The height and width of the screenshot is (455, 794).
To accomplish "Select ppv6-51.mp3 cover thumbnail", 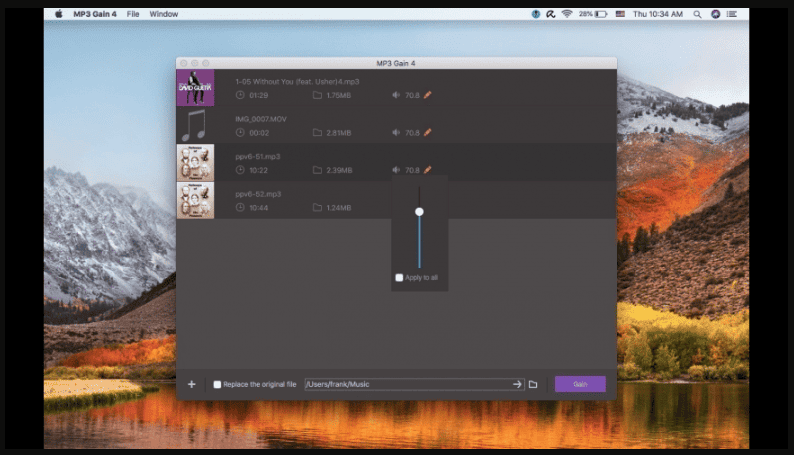I will tap(195, 162).
